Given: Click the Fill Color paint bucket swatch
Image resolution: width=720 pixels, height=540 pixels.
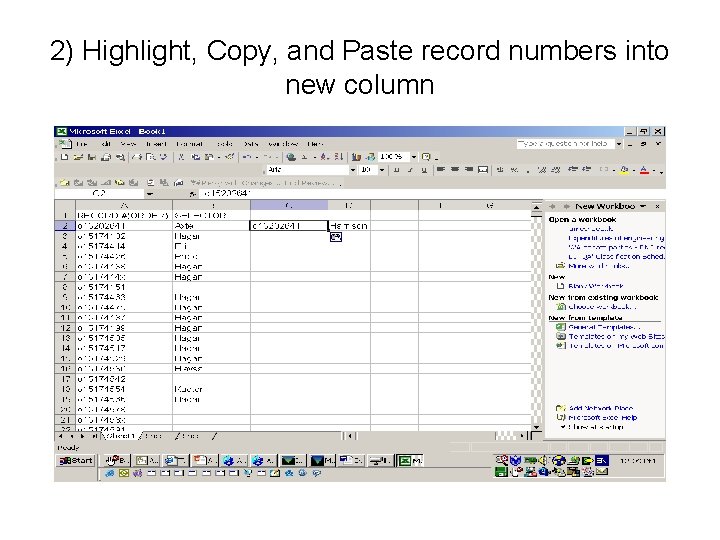Looking at the screenshot, I should tap(624, 169).
